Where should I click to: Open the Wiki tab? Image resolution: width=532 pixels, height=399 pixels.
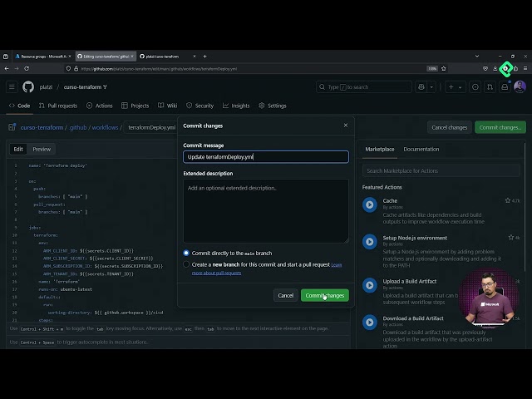[x=168, y=106]
